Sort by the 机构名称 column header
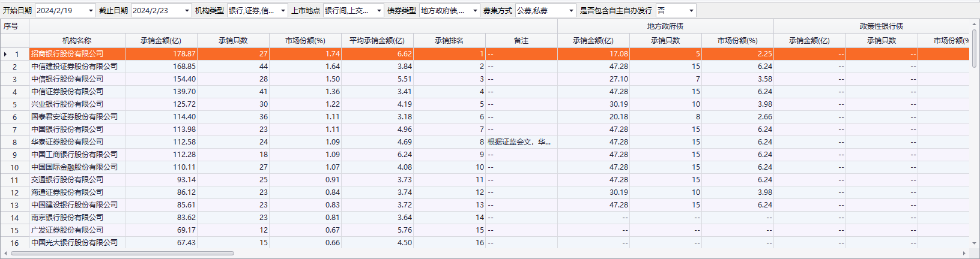The image size is (980, 259). 77,41
